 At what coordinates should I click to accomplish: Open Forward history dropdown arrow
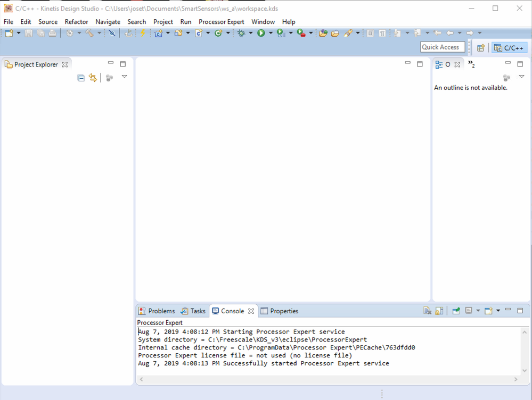coord(479,33)
